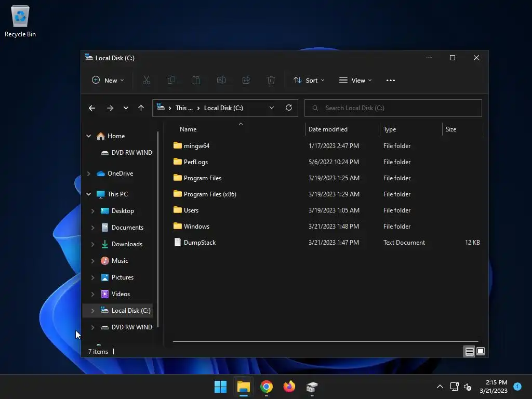This screenshot has height=399, width=532.
Task: Click the Share icon in the toolbar
Action: pyautogui.click(x=246, y=81)
